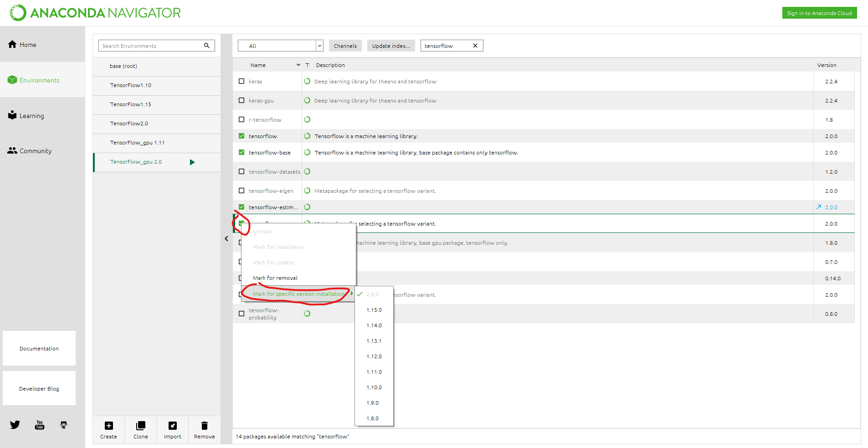
Task: Check the r-tensorflow package checkbox
Action: coord(241,119)
